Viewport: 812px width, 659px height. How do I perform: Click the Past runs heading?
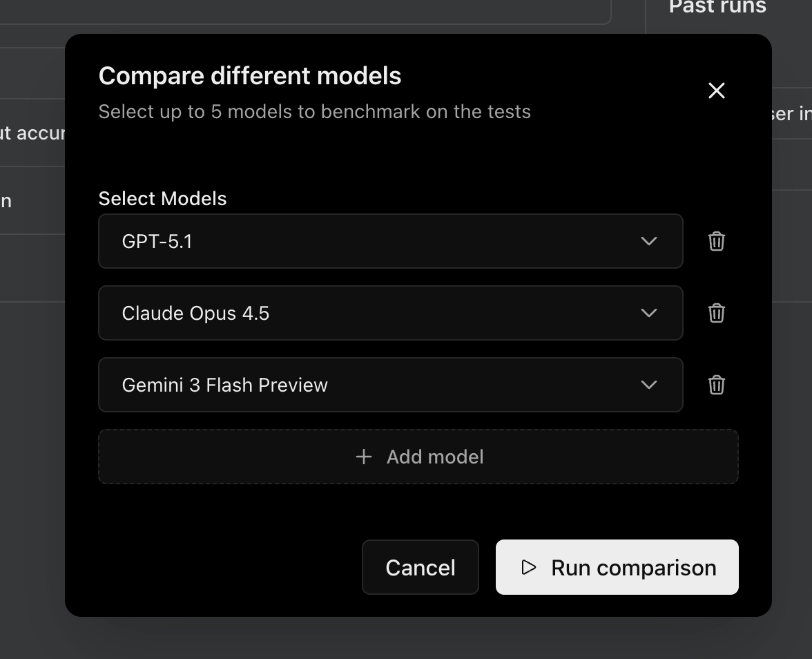(717, 8)
